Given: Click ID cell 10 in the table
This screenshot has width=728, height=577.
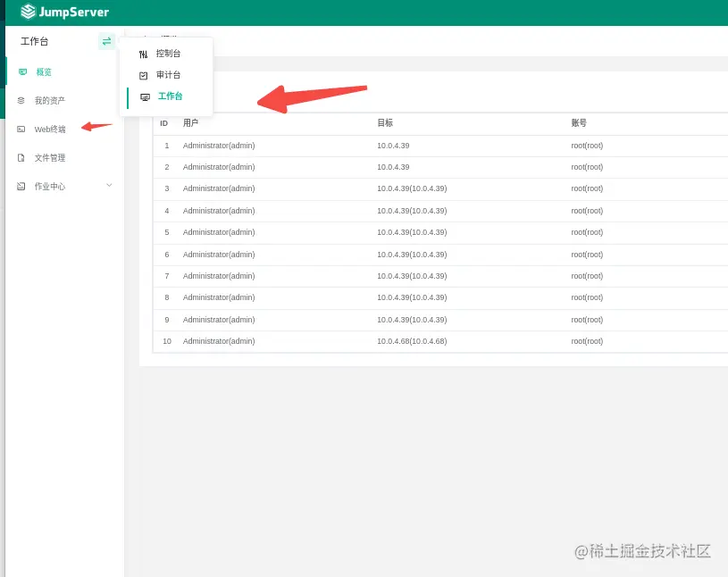Looking at the screenshot, I should [x=167, y=341].
